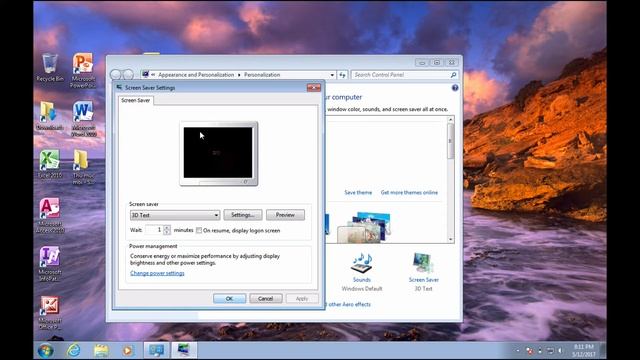Click the Wait minutes input field
Screen dimensions: 640x360
(154, 230)
